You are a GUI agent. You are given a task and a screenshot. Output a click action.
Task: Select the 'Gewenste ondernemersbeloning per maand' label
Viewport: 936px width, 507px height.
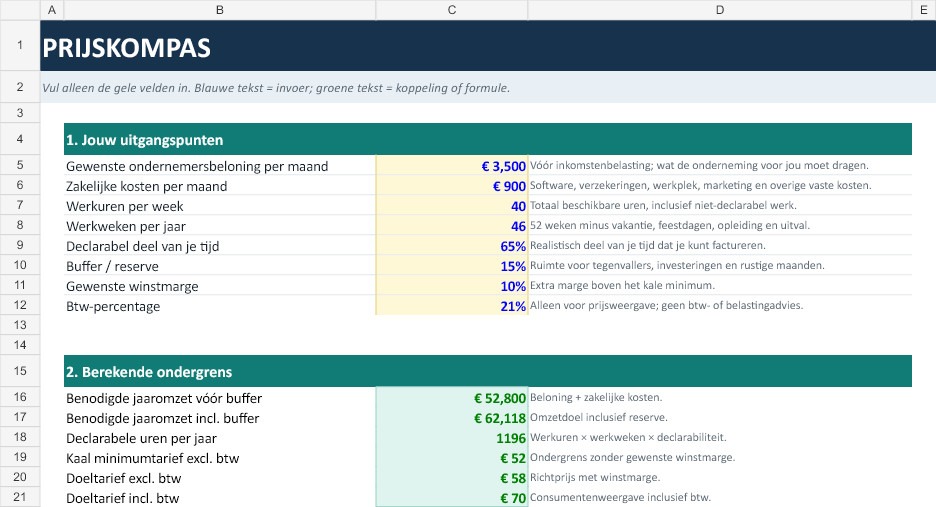tap(197, 166)
